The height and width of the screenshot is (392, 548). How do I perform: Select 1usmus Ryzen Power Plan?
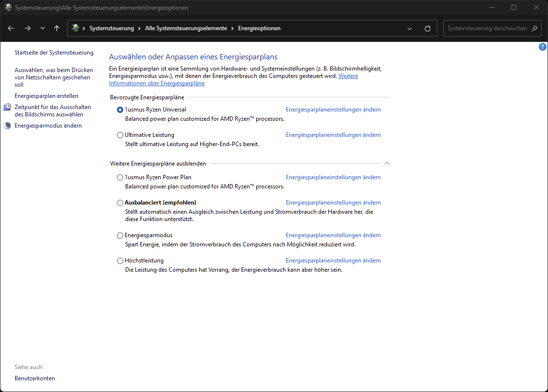(x=120, y=177)
